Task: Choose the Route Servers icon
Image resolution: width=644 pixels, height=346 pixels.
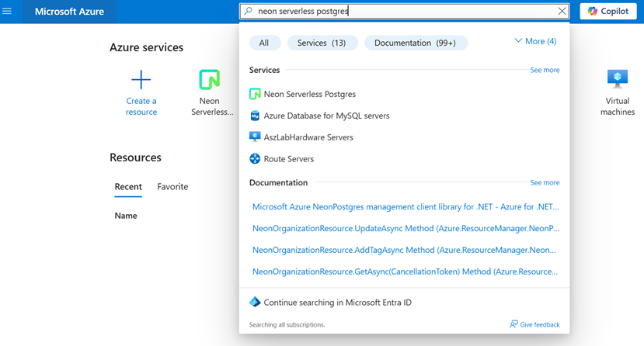Action: tap(255, 159)
